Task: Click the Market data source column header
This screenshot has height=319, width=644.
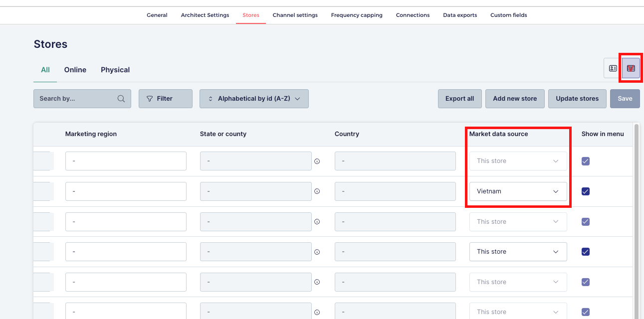Action: pos(498,134)
